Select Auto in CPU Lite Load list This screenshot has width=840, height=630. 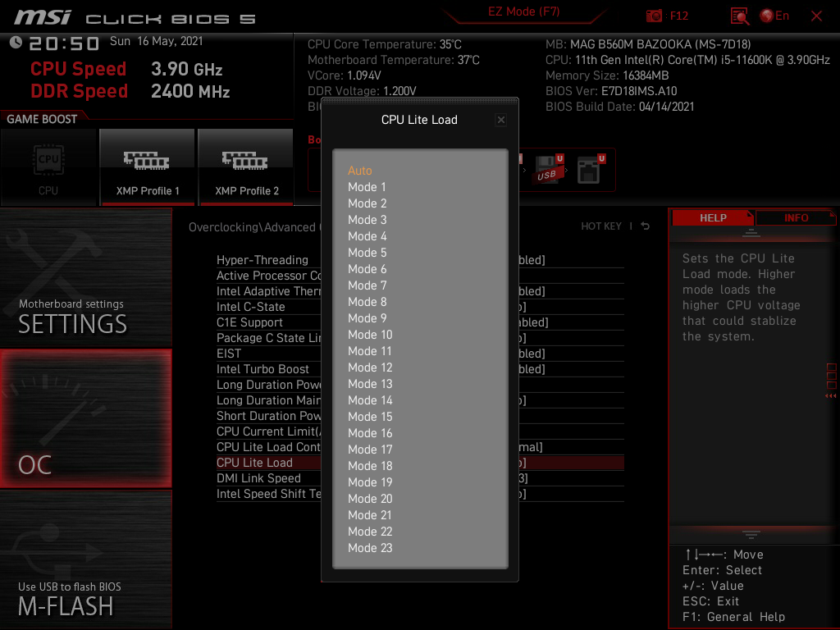tap(359, 171)
